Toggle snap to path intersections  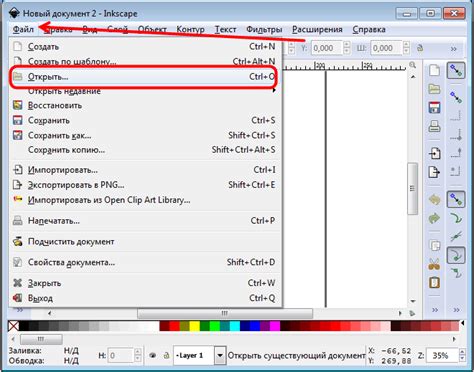pos(456,236)
